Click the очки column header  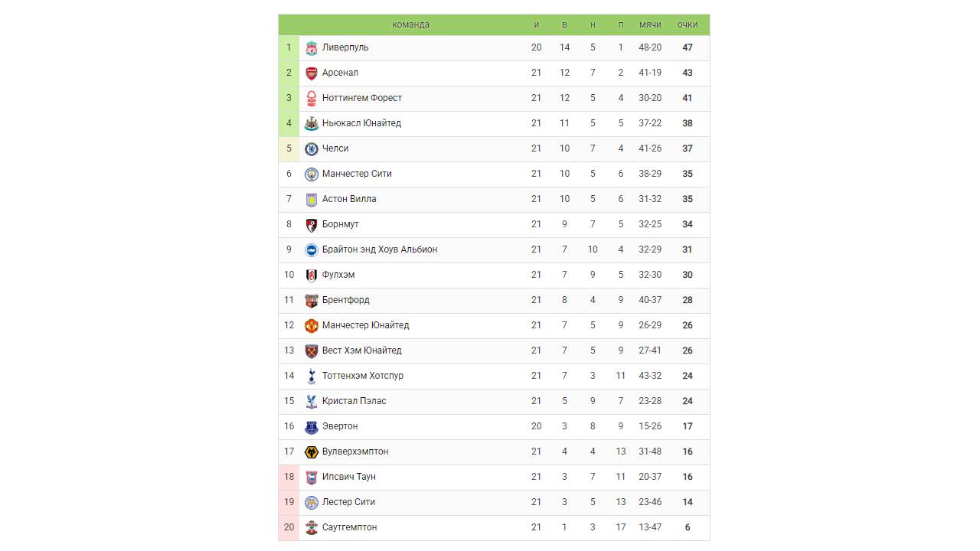point(688,24)
